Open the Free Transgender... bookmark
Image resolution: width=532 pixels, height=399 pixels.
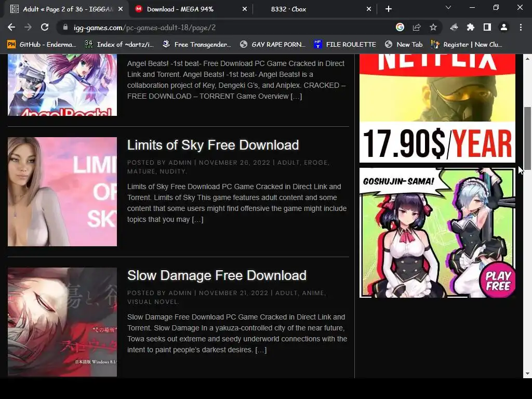[x=196, y=45]
